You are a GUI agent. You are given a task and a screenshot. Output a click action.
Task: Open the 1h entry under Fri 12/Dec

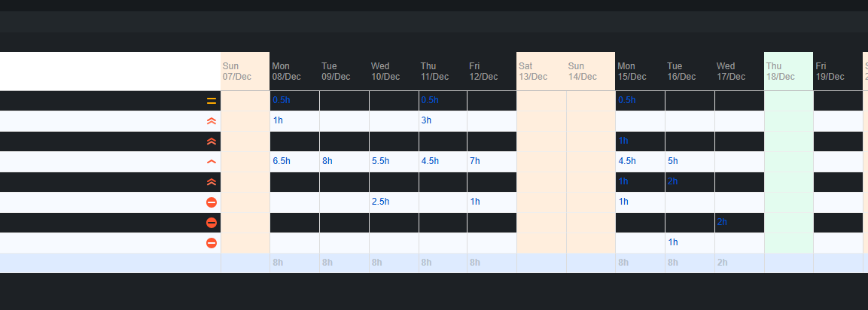tap(475, 202)
